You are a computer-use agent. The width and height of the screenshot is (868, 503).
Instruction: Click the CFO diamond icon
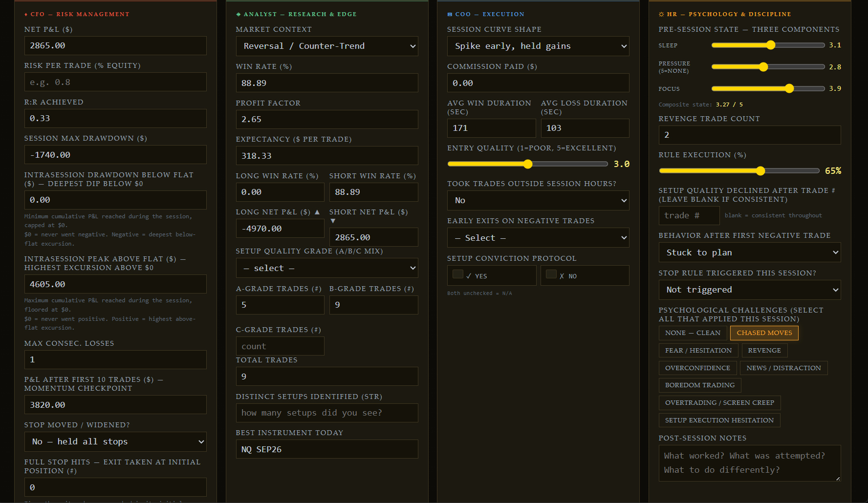tap(26, 15)
